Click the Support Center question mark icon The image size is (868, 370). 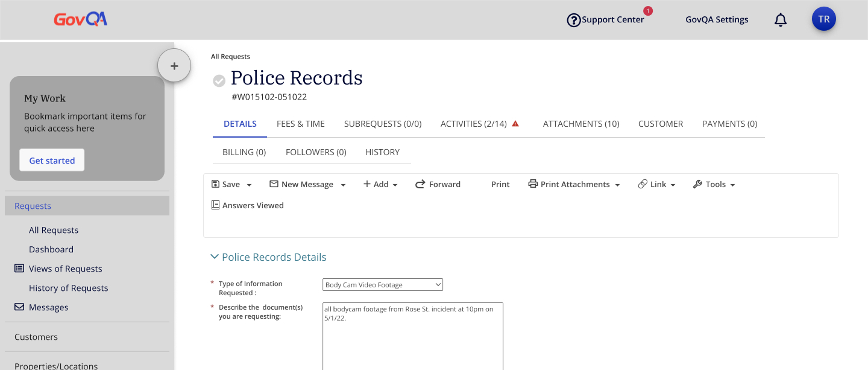click(x=574, y=20)
